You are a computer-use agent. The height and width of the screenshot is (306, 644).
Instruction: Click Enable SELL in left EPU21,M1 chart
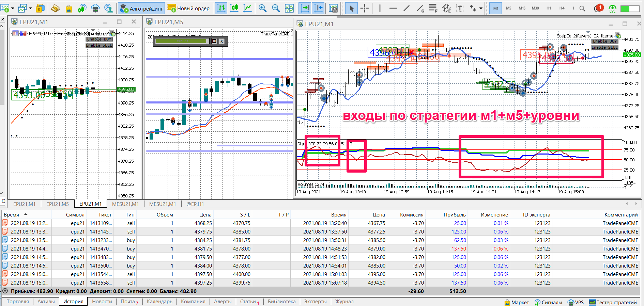point(99,45)
